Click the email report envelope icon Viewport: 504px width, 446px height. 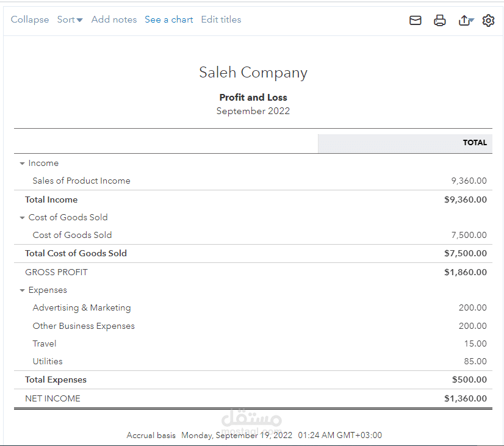pyautogui.click(x=416, y=21)
